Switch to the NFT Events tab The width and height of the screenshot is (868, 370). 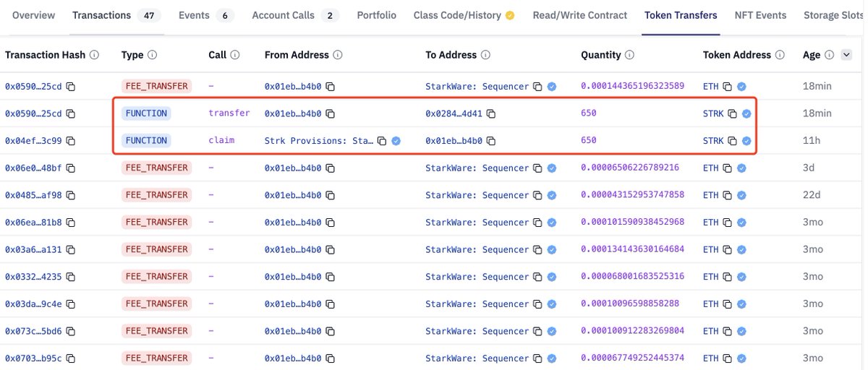click(760, 15)
